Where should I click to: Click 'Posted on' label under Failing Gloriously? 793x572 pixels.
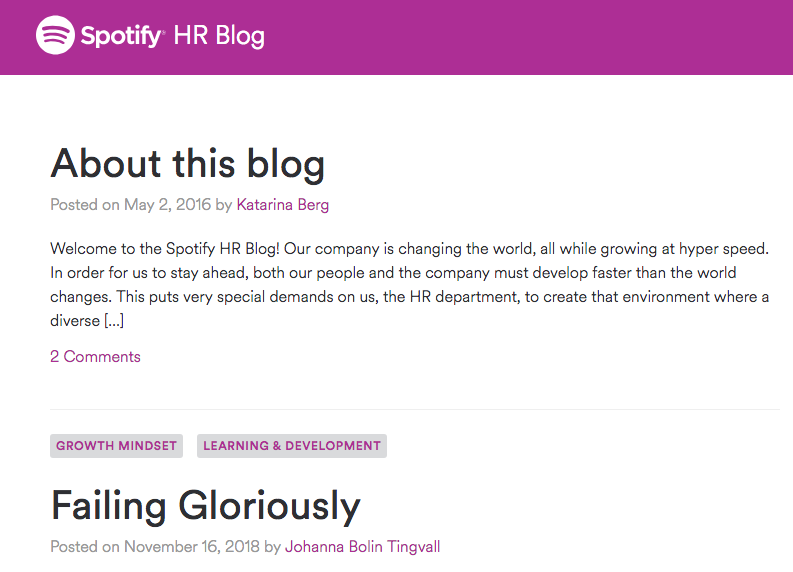[84, 547]
